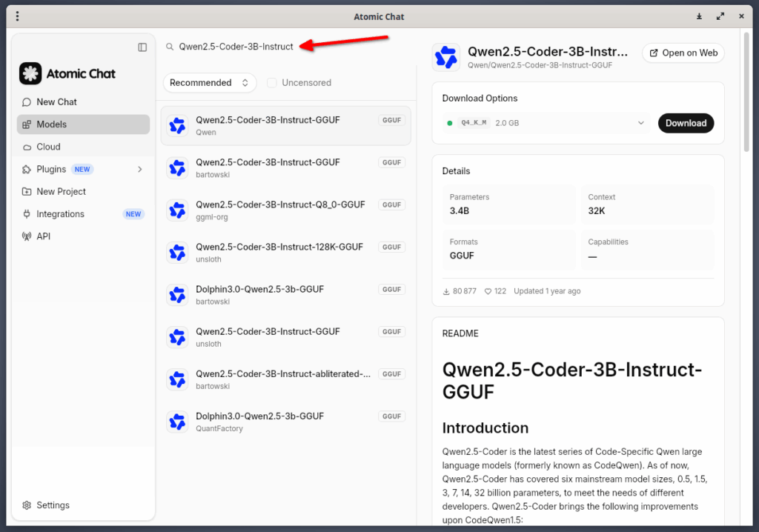The width and height of the screenshot is (759, 532).
Task: Click the Atomic Chat window title text
Action: point(379,16)
